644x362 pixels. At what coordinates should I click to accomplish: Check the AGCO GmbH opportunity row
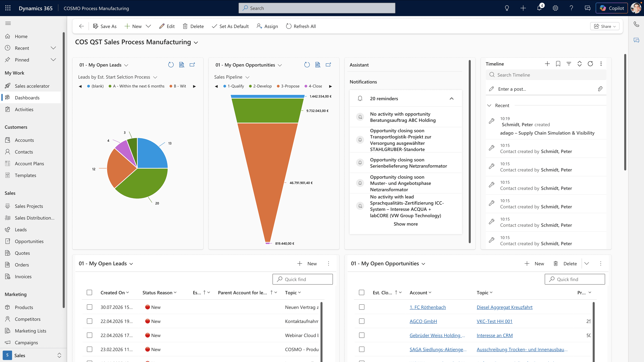coord(362,321)
